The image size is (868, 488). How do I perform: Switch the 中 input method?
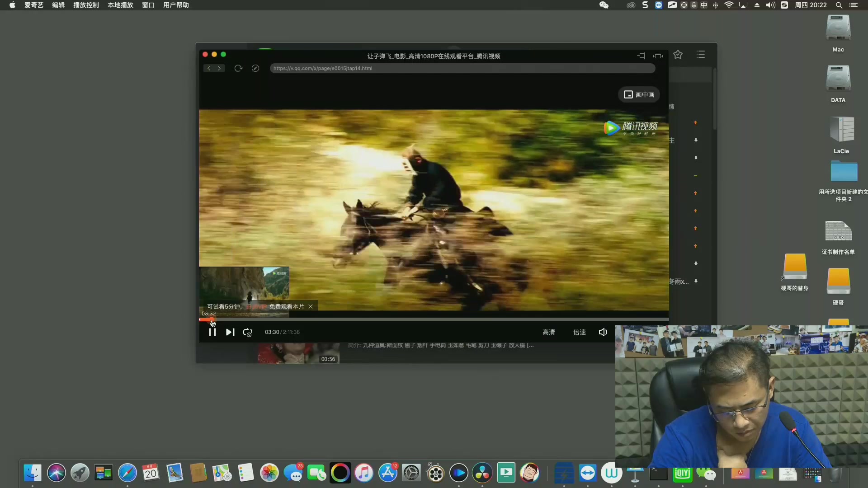[x=704, y=5]
